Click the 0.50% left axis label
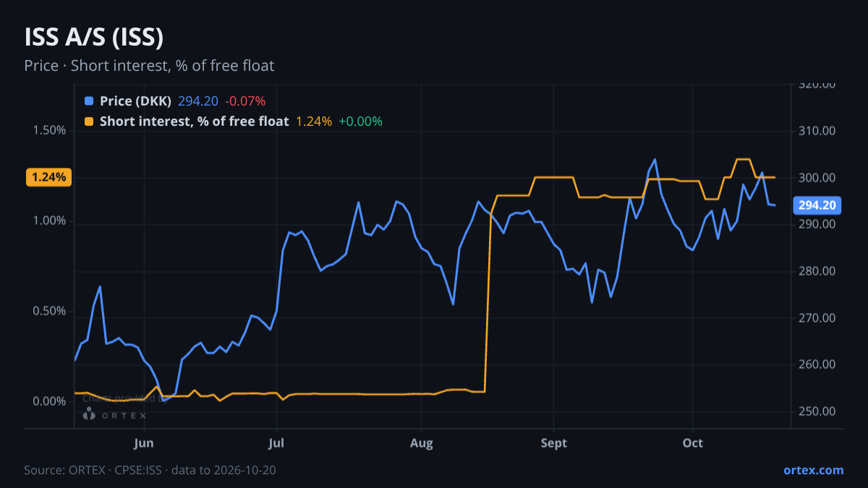The width and height of the screenshot is (868, 488). [x=48, y=312]
